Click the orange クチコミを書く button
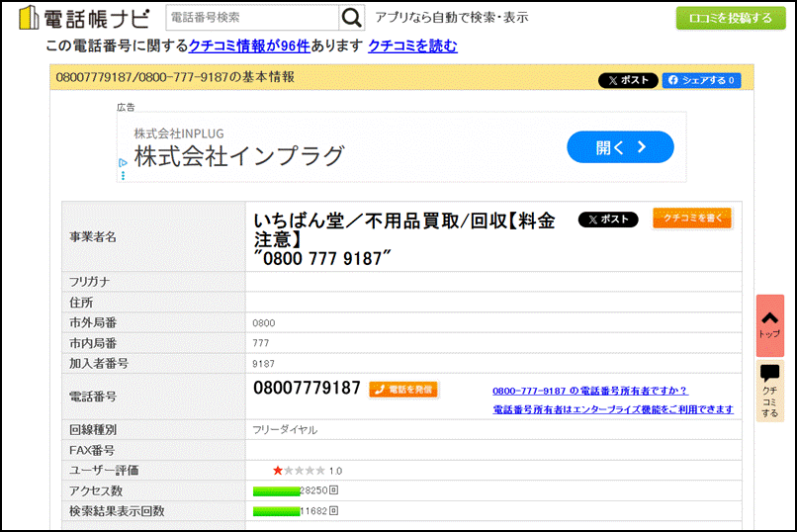 [x=692, y=218]
